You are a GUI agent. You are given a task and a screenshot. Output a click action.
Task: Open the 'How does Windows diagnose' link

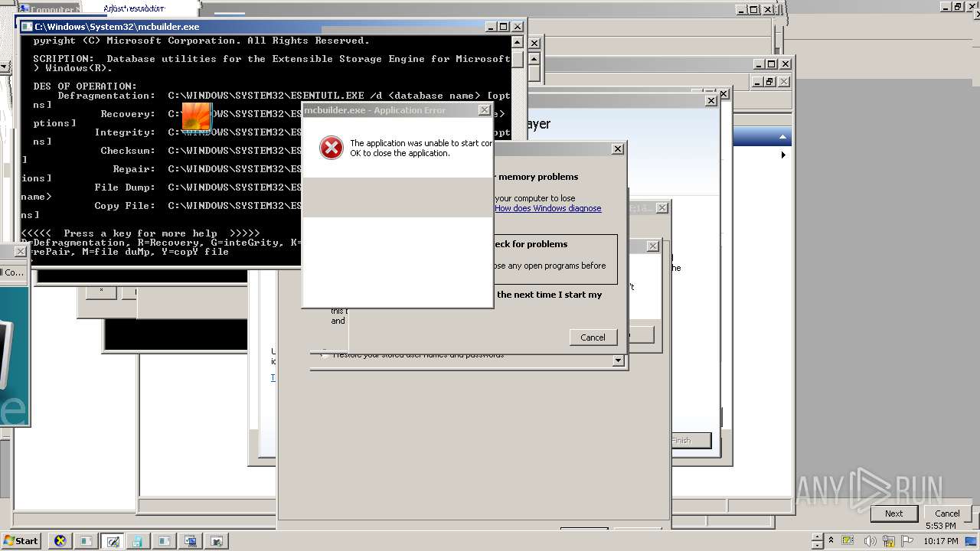pyautogui.click(x=547, y=208)
